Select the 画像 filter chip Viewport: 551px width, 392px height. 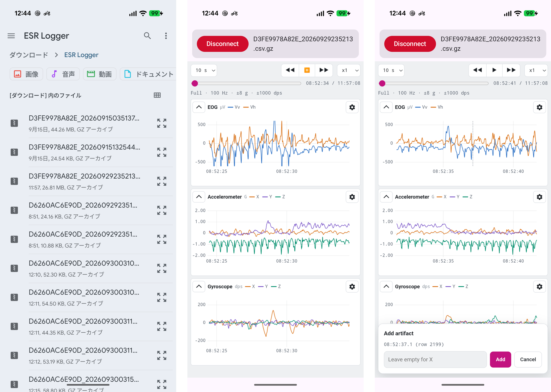point(26,74)
